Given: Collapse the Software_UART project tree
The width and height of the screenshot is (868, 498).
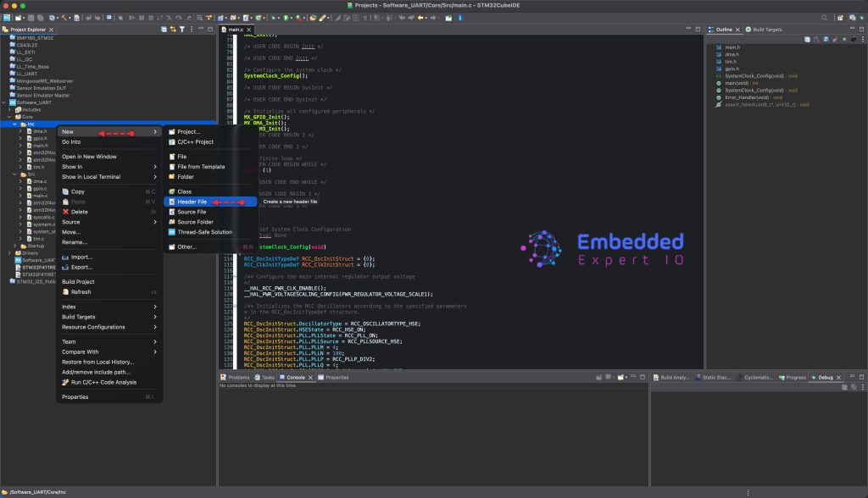Looking at the screenshot, I should 4,102.
